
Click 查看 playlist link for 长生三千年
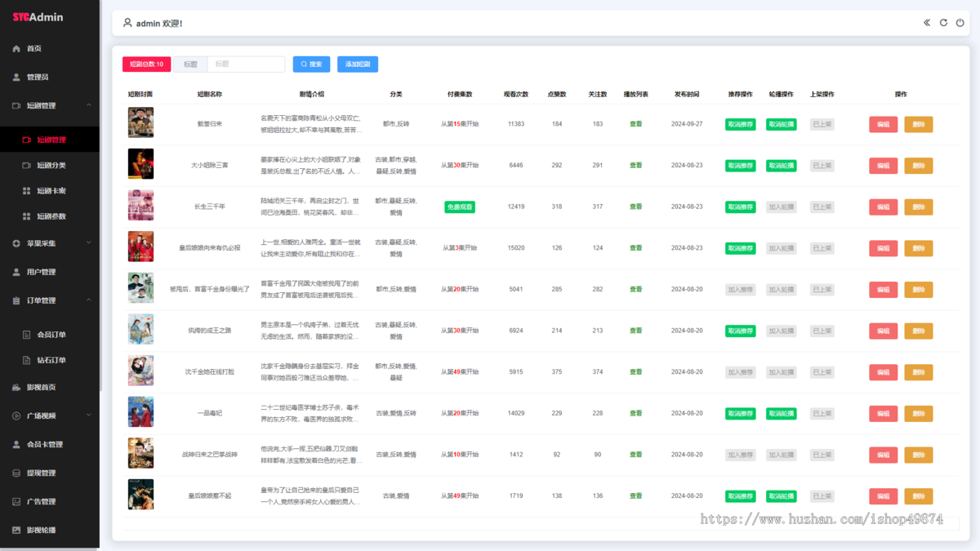(635, 207)
